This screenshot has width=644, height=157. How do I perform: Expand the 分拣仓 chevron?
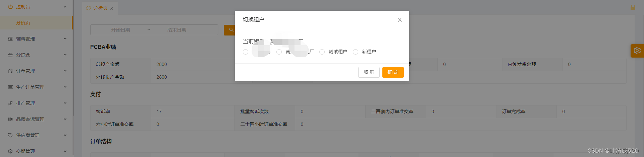[65, 55]
